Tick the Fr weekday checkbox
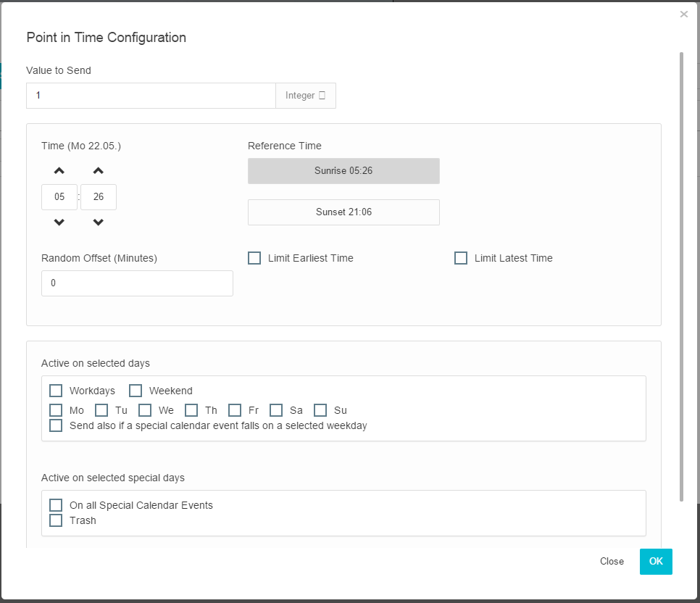 (235, 410)
